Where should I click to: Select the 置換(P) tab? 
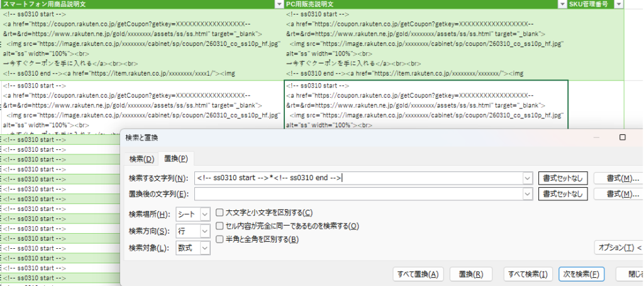[175, 158]
